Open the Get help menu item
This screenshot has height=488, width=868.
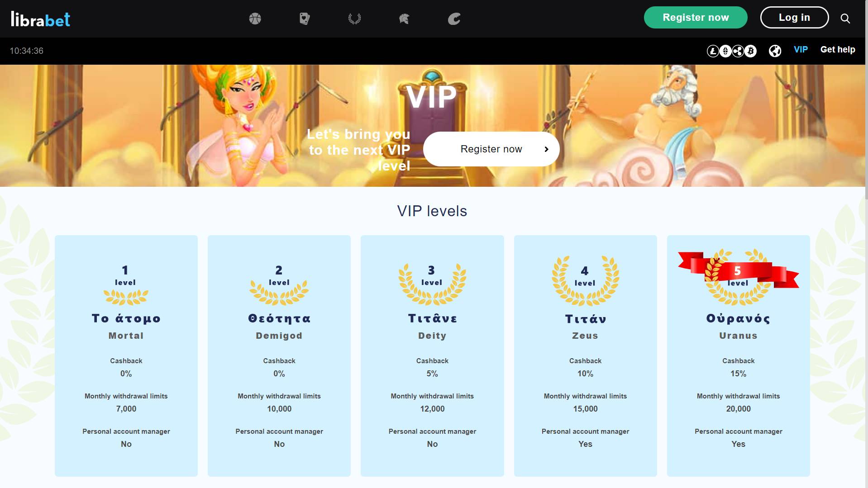click(x=838, y=50)
